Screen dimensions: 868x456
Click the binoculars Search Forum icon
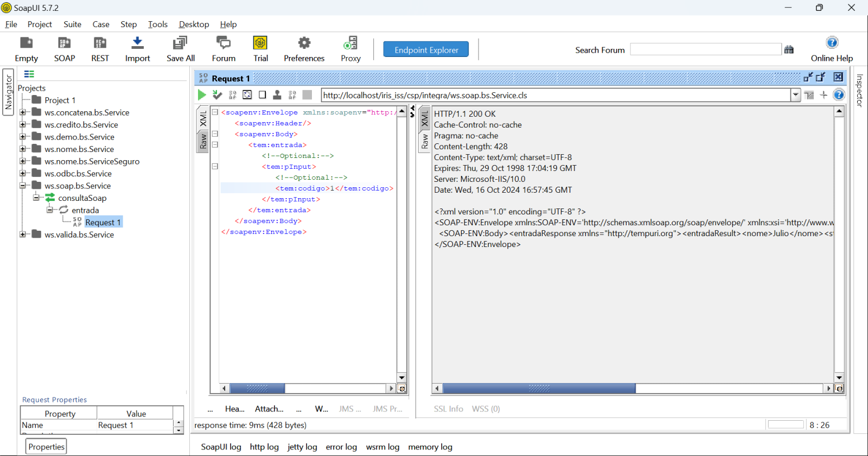click(x=789, y=50)
